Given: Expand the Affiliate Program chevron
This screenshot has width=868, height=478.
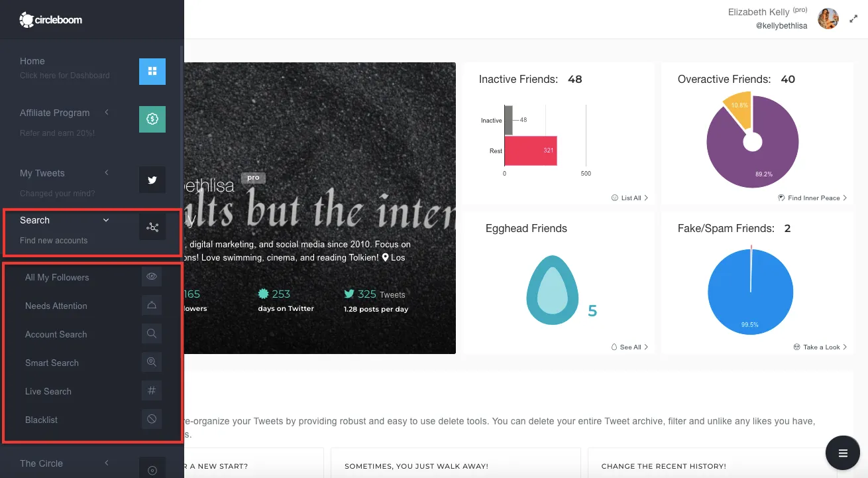Looking at the screenshot, I should point(107,113).
